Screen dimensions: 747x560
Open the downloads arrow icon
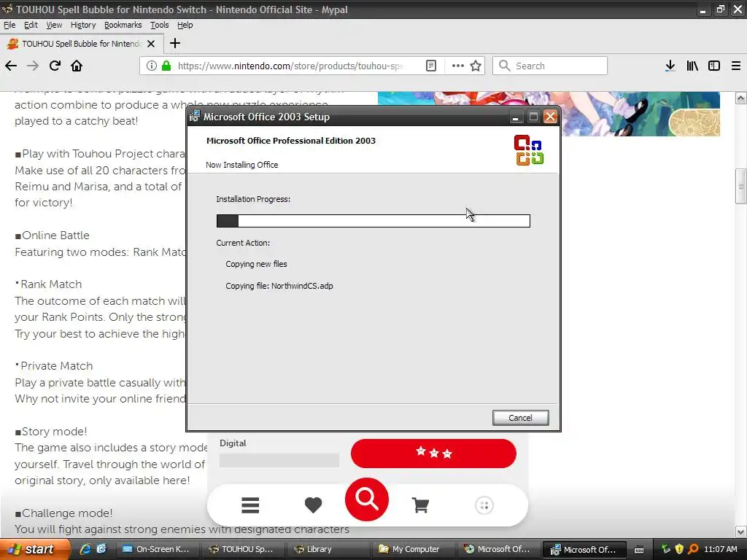point(670,66)
